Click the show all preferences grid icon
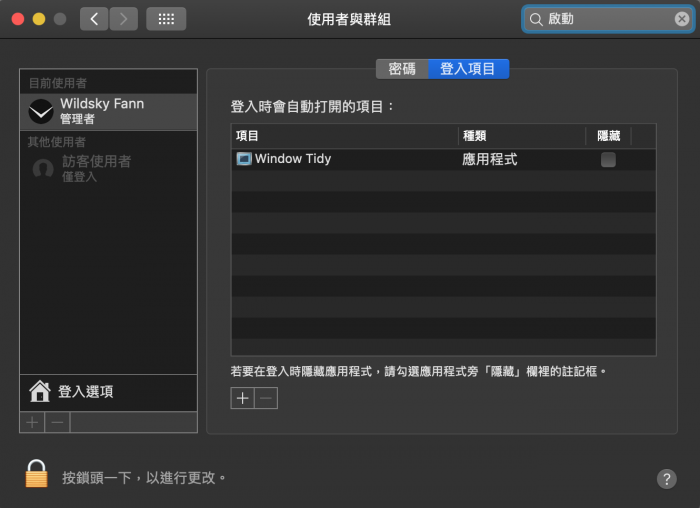700x508 pixels. [x=166, y=19]
